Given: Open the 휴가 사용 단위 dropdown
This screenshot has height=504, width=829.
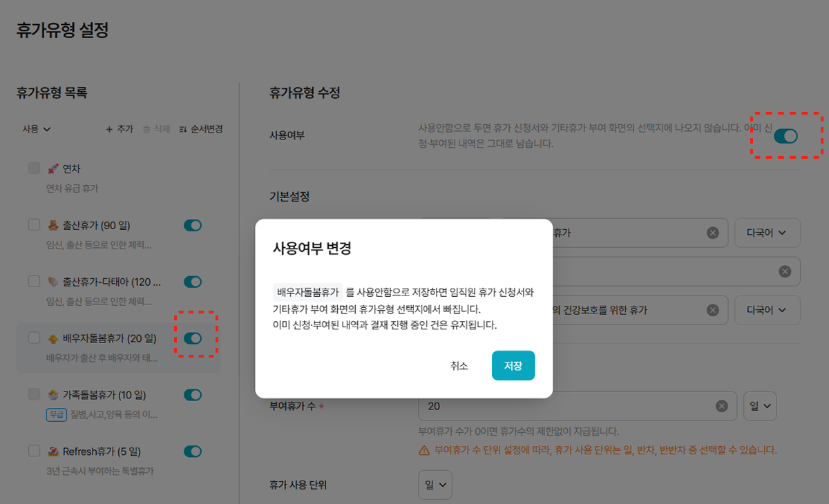Looking at the screenshot, I should pos(435,485).
